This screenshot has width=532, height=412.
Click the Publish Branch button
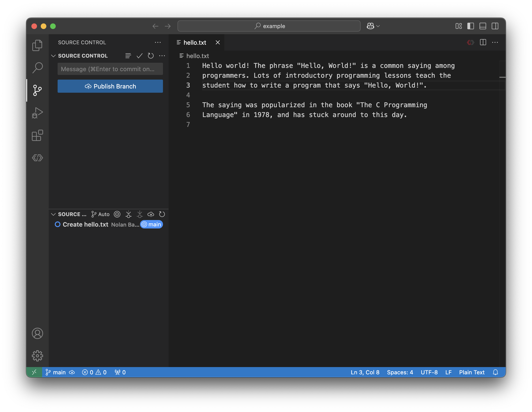point(110,86)
